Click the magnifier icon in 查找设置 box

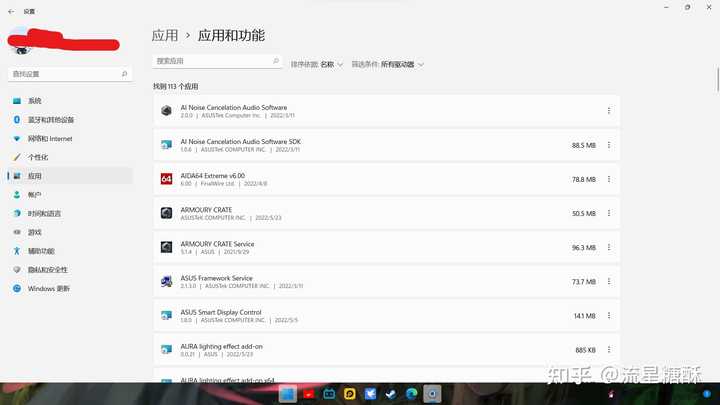(124, 74)
